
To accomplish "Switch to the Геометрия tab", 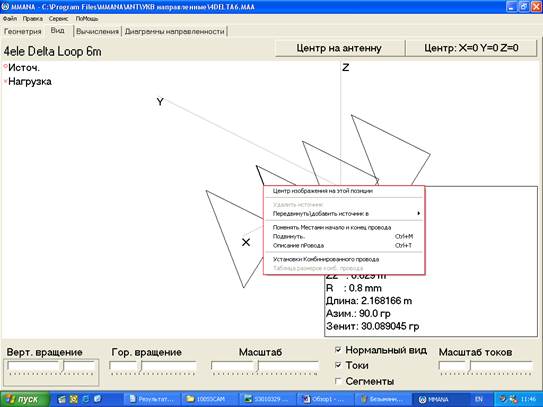I will [23, 31].
